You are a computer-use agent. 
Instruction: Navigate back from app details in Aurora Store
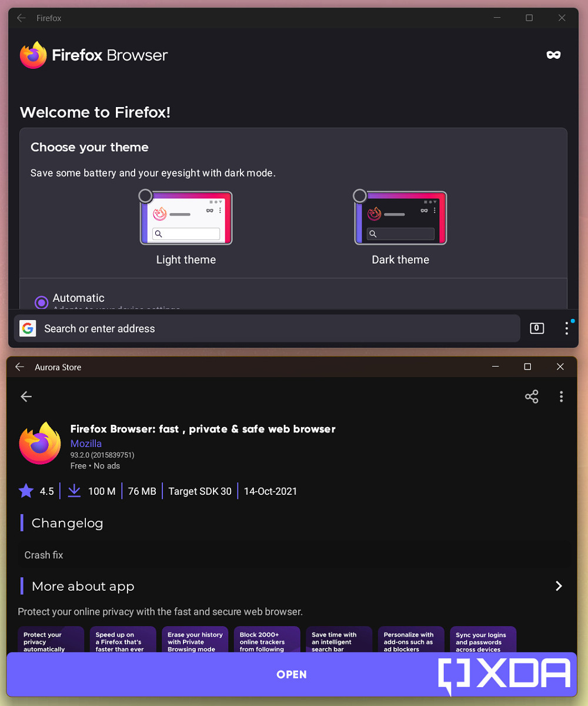(26, 397)
